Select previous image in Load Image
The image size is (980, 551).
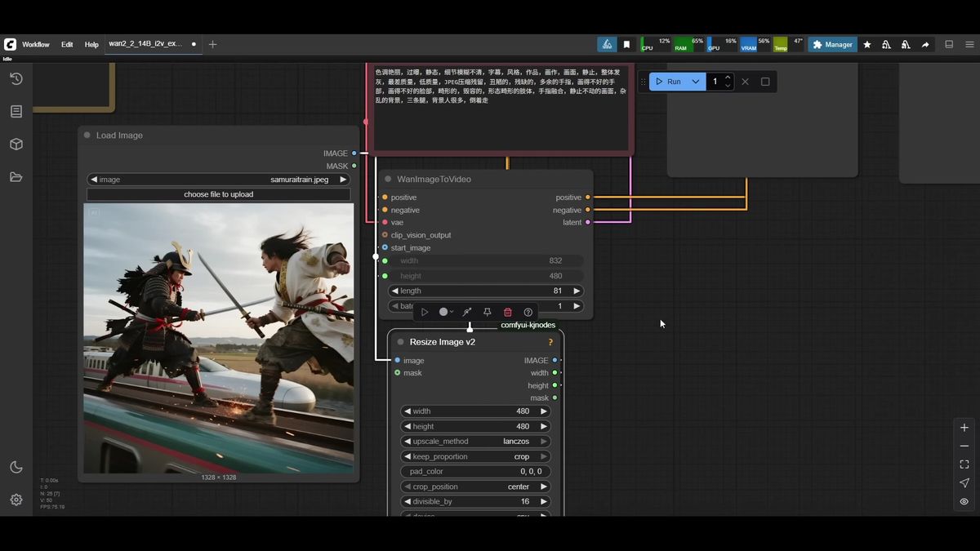tap(94, 180)
